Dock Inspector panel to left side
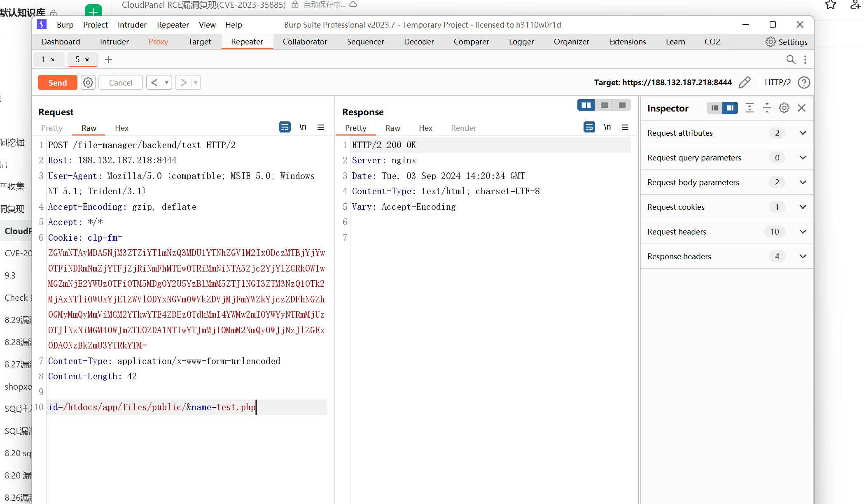The image size is (864, 504). (x=715, y=108)
